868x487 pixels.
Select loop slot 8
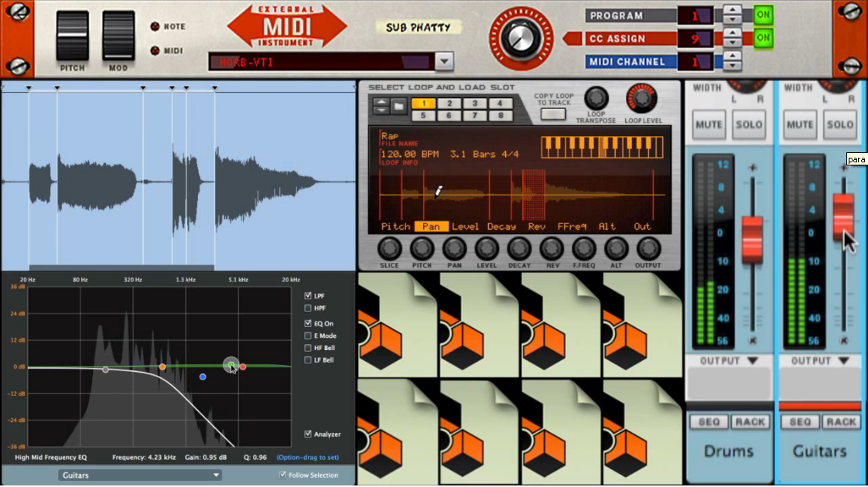tap(500, 116)
